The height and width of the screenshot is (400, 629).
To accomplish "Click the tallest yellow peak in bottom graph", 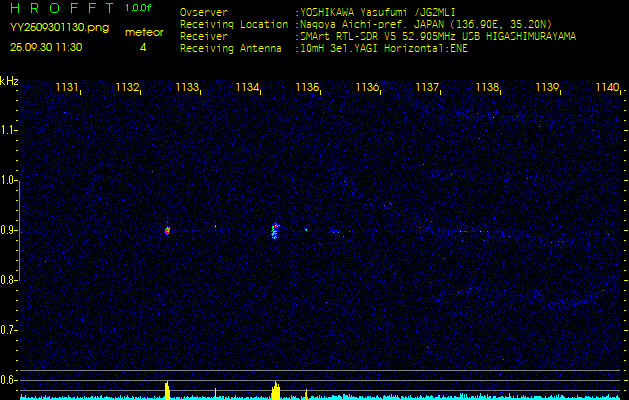I will 275,388.
